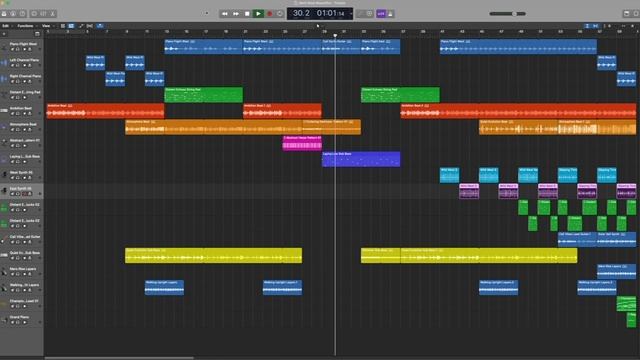Click the Mars Rise Layers track icon
Screen dimensions: 640x360
(4, 272)
